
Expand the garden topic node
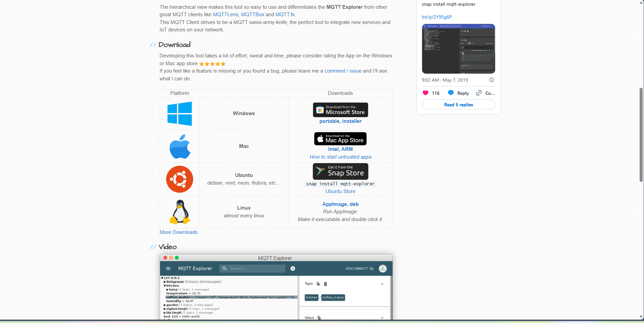point(165,305)
